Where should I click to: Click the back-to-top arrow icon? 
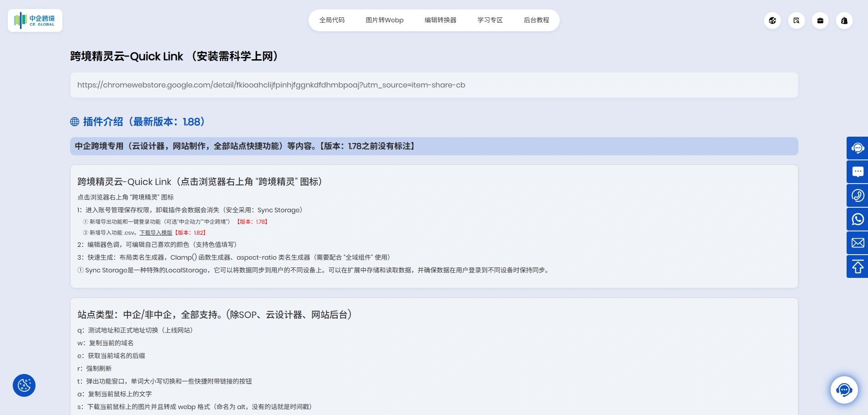click(x=858, y=266)
